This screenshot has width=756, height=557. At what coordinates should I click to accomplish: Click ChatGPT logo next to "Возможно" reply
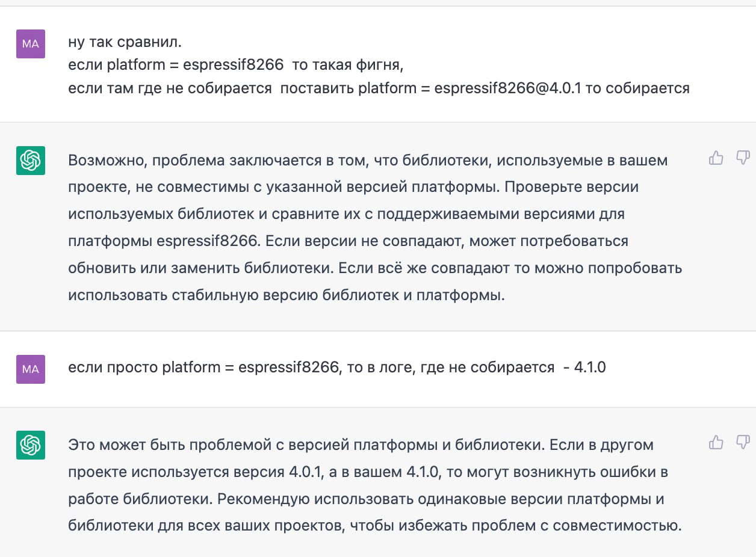(x=31, y=161)
